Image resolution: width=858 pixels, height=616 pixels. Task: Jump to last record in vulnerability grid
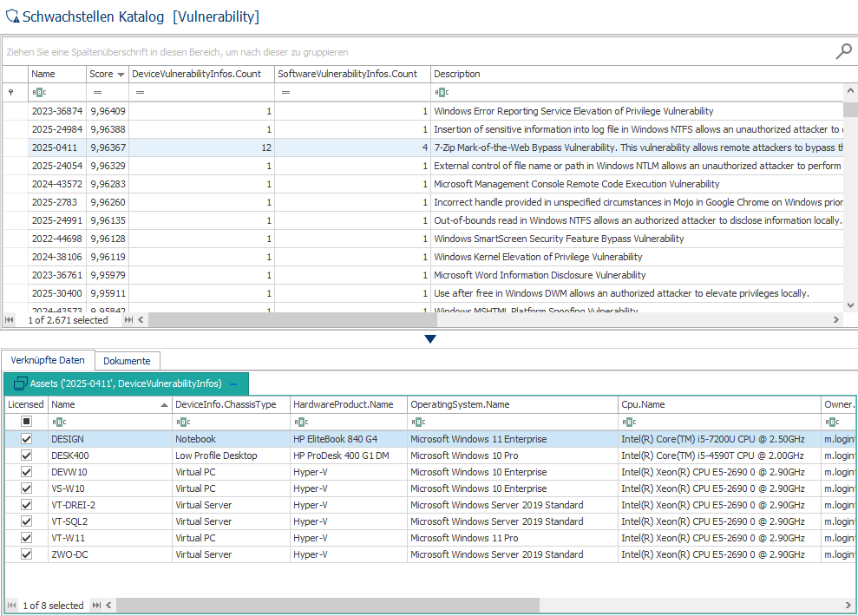[x=128, y=320]
